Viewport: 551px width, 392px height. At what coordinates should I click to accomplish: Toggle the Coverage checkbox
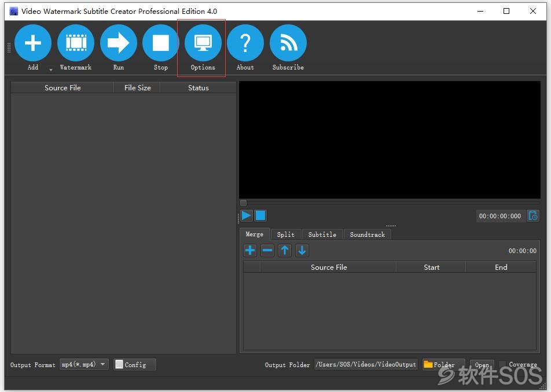point(503,364)
